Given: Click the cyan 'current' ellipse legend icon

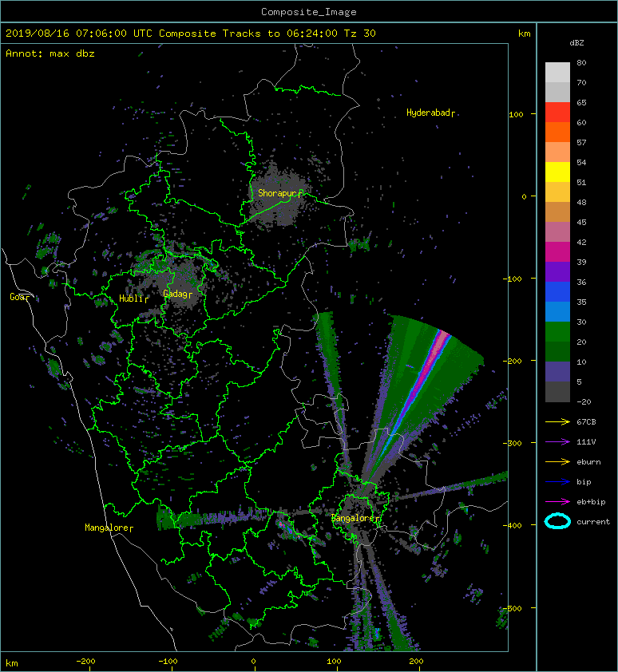Looking at the screenshot, I should point(557,521).
